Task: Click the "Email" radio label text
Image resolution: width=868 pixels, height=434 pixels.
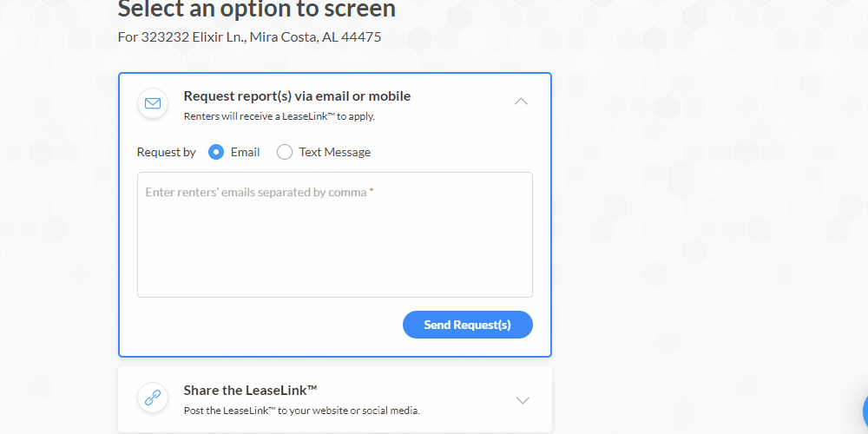Action: pos(246,152)
